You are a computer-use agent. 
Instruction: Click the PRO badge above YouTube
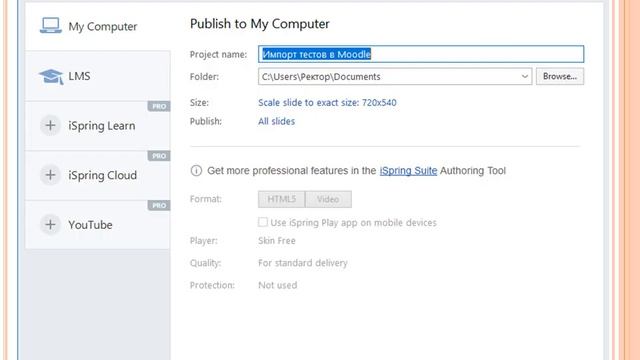point(159,205)
